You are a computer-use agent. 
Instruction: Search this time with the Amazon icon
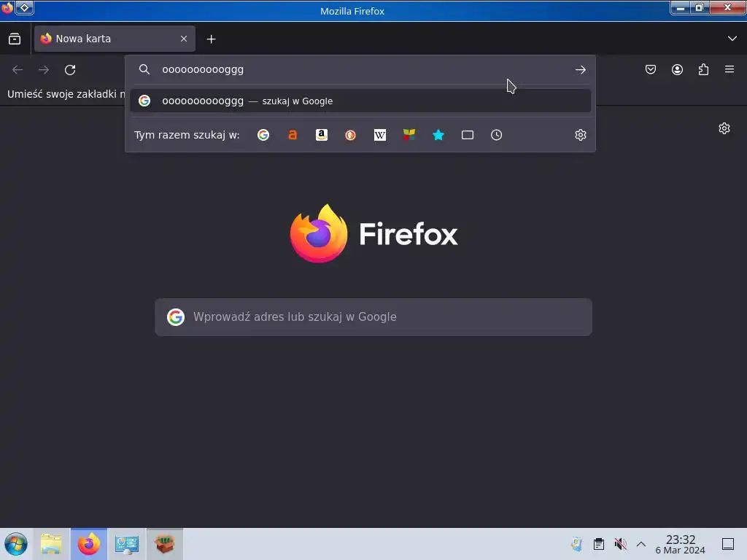(322, 135)
